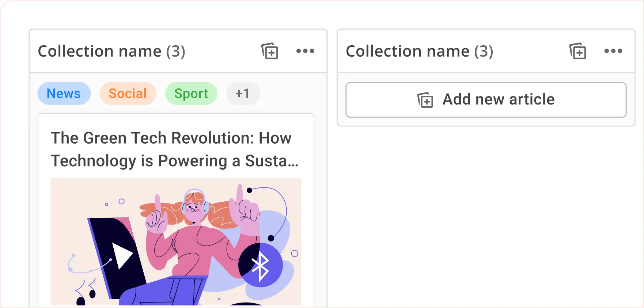This screenshot has width=644, height=308.
Task: Open the three-dot menu on the left collection
Action: [306, 52]
